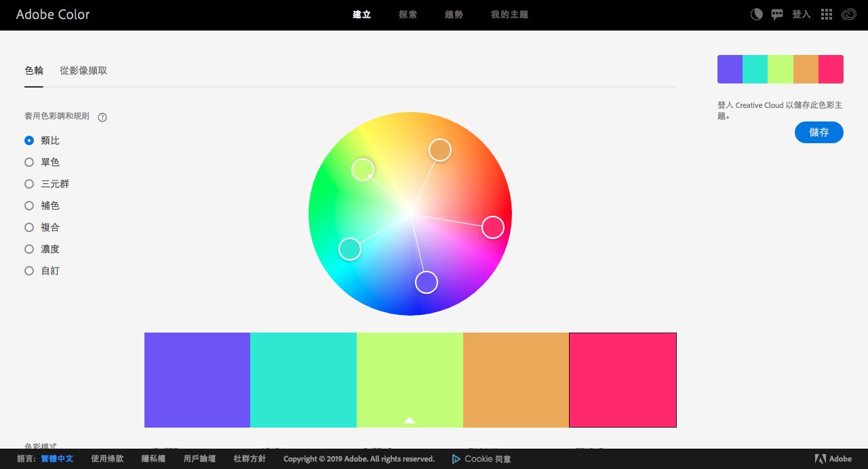Click the Creative Cloud icon

pyautogui.click(x=849, y=14)
